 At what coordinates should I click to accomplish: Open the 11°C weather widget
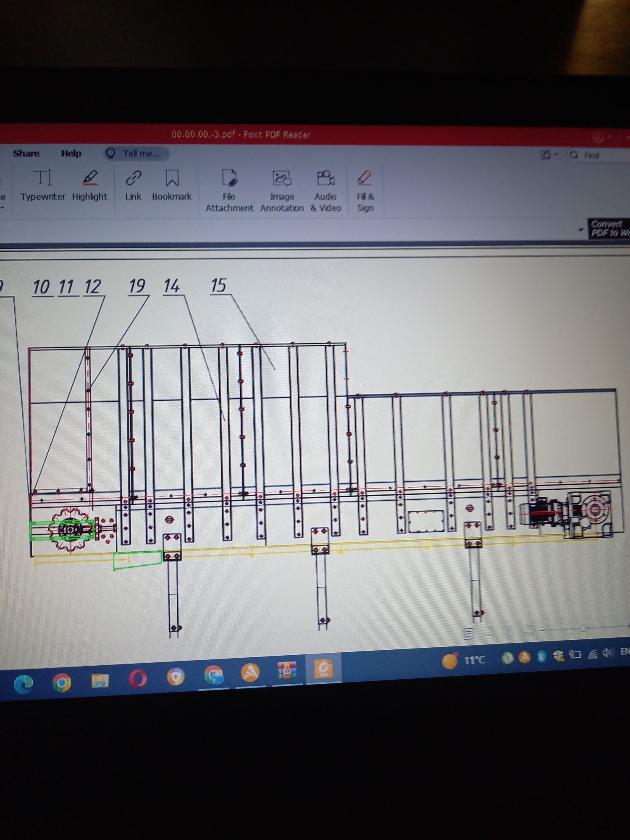(464, 661)
